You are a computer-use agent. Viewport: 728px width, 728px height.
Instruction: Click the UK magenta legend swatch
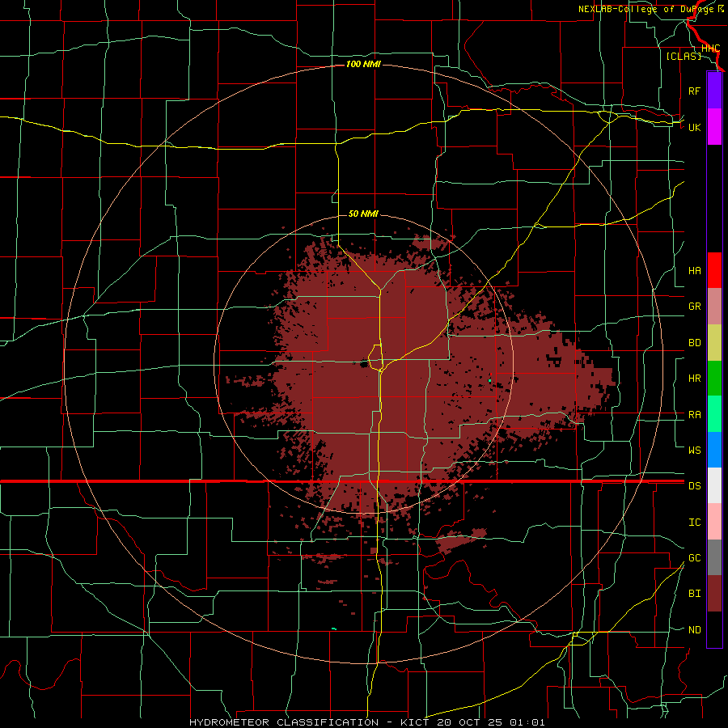714,127
